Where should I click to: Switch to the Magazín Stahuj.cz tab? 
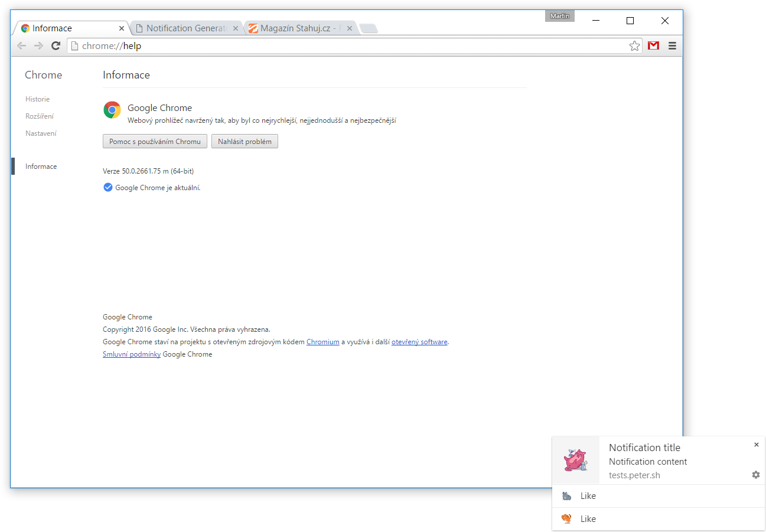(300, 28)
